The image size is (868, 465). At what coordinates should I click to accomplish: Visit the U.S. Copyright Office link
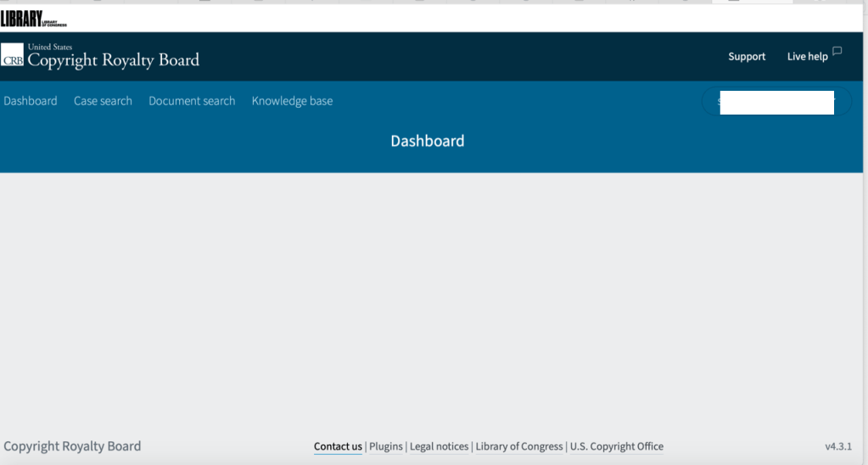pos(617,446)
